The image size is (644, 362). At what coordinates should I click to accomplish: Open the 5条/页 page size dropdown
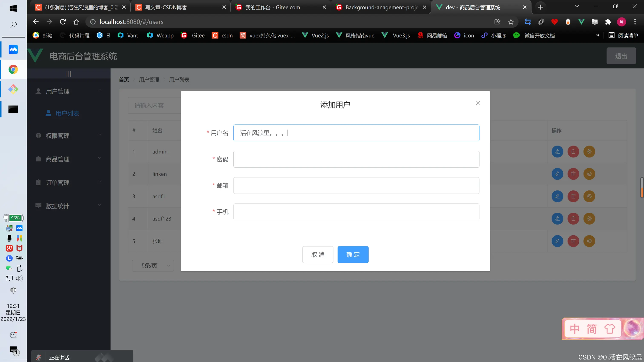point(153,266)
